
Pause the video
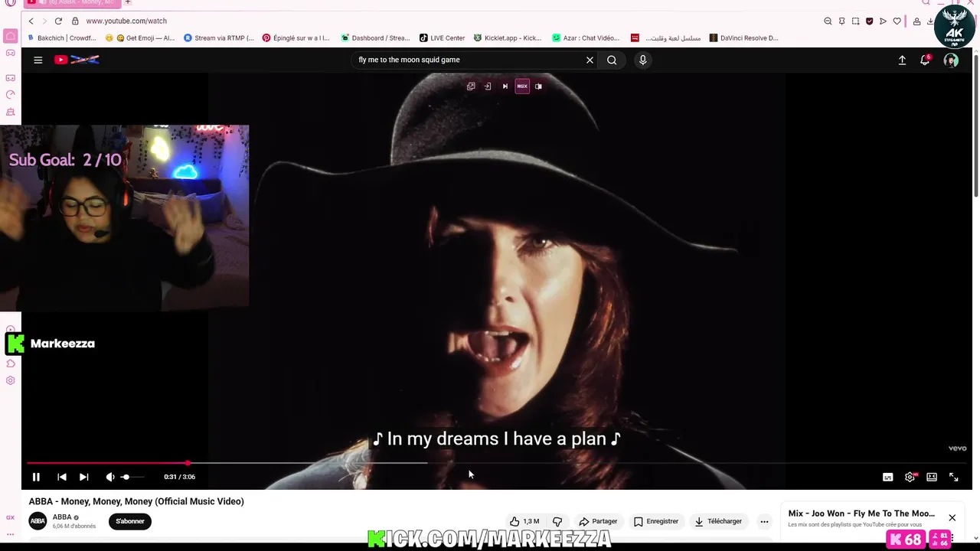tap(36, 477)
